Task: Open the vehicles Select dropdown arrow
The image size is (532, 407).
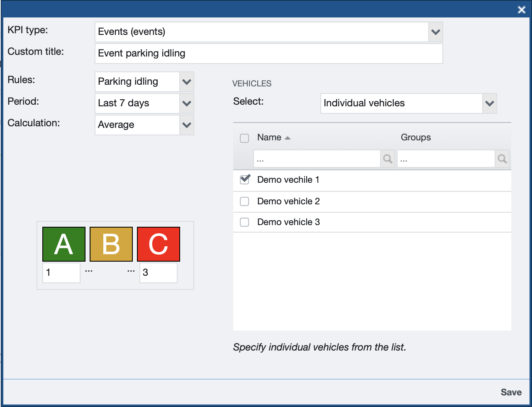Action: click(x=490, y=103)
